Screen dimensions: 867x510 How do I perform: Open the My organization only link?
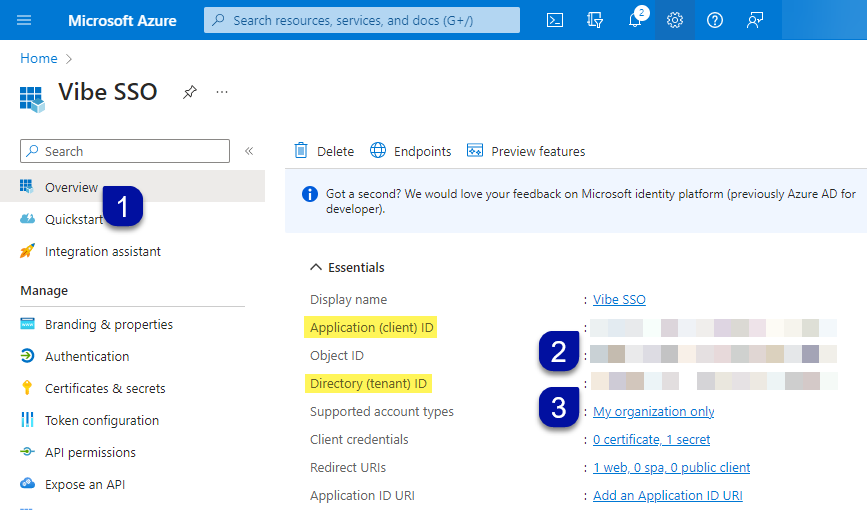point(654,412)
